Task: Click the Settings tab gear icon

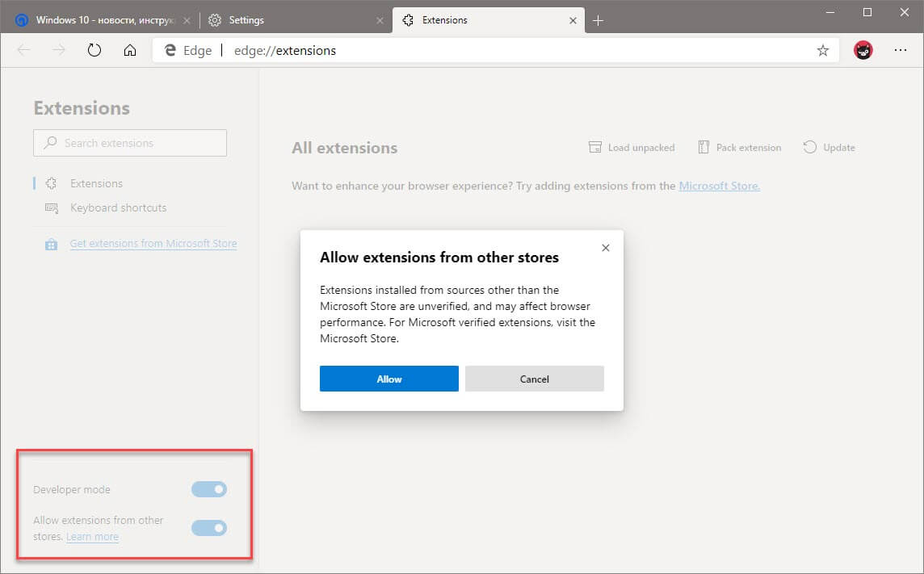Action: pyautogui.click(x=215, y=20)
